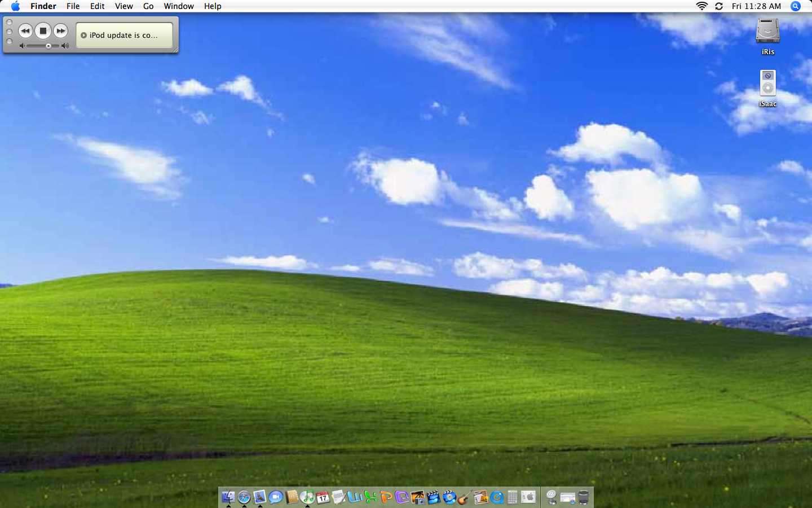Launch Microsoft Entourage from the Dock
This screenshot has width=812, height=508.
point(401,497)
